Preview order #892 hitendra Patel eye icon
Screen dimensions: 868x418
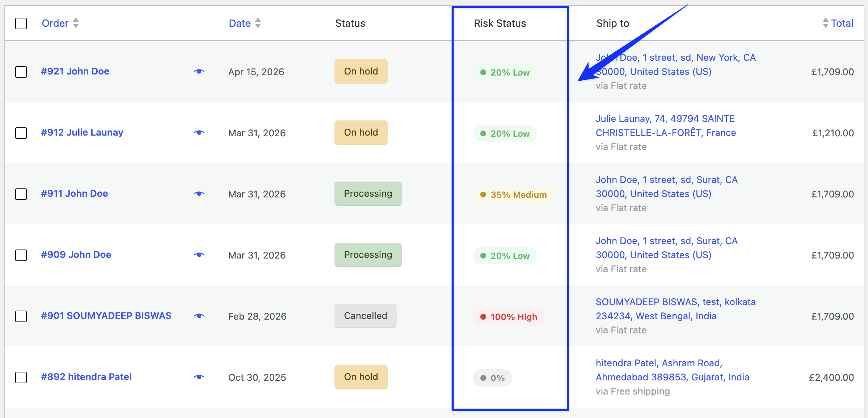pyautogui.click(x=199, y=377)
